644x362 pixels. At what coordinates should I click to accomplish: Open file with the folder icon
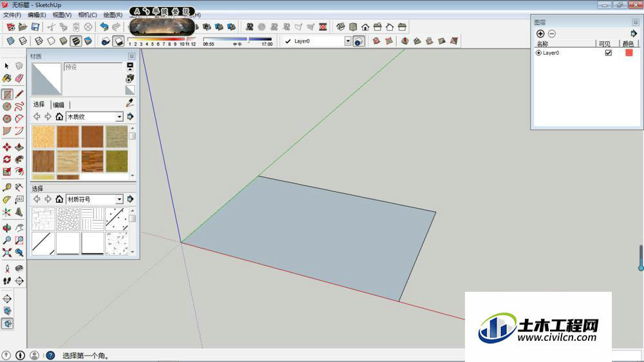(23, 27)
